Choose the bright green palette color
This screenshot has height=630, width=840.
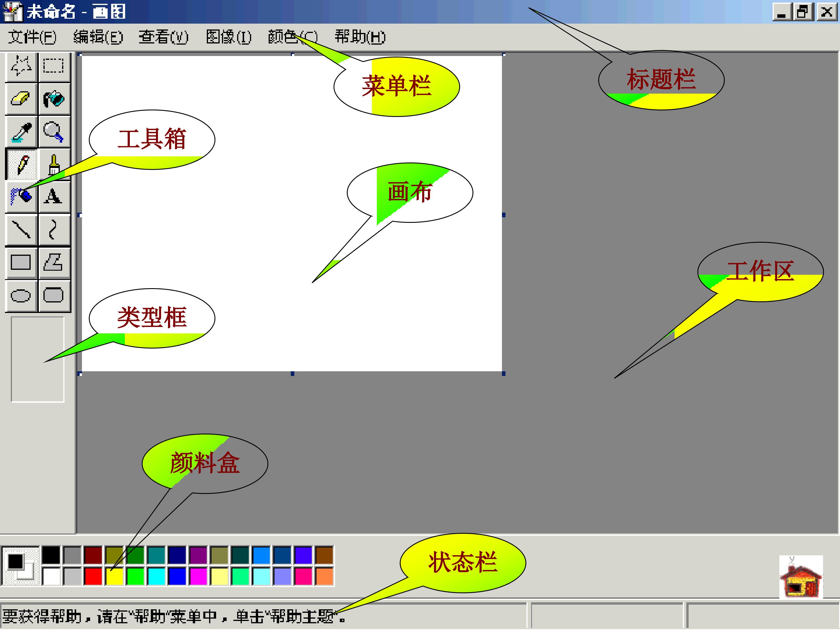135,576
